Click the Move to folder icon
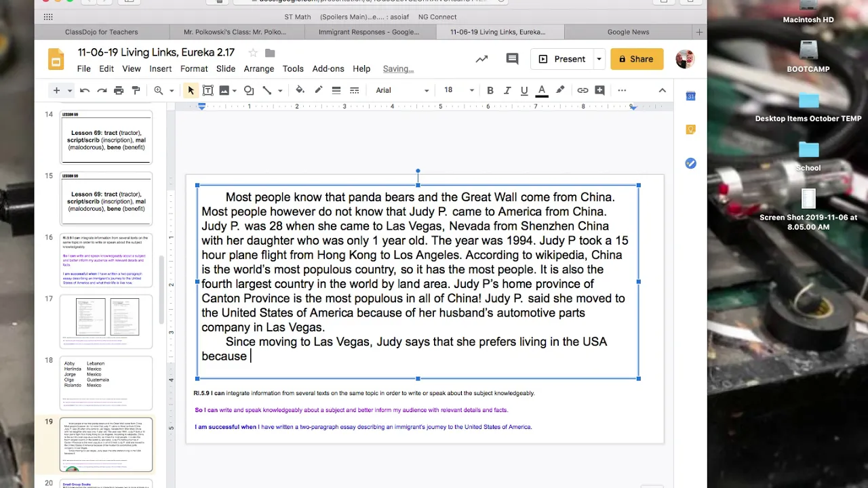Viewport: 868px width, 488px height. [x=270, y=53]
